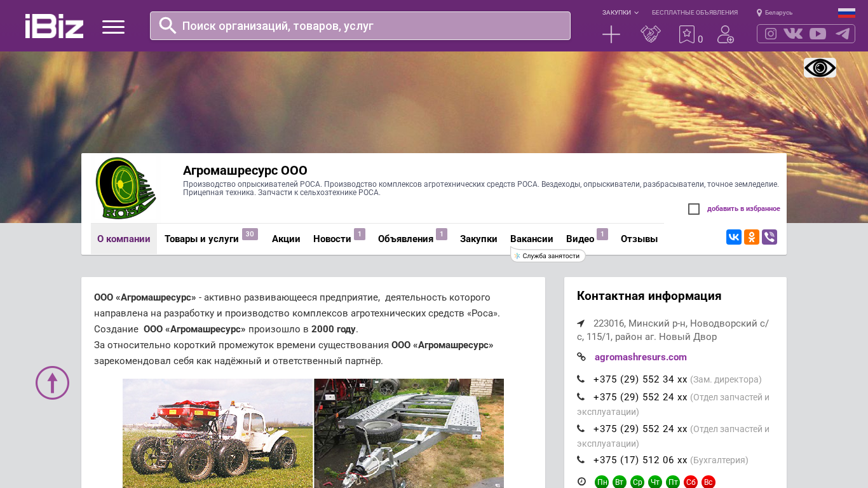Tick the 'добавить в избранное' checkbox

[x=694, y=209]
